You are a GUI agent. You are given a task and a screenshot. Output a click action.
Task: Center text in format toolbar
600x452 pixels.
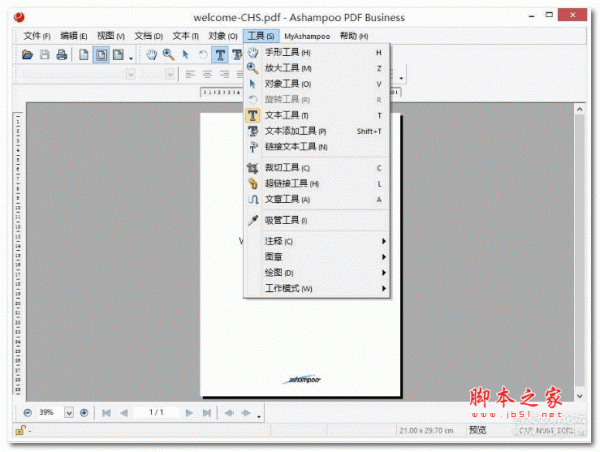[x=207, y=74]
